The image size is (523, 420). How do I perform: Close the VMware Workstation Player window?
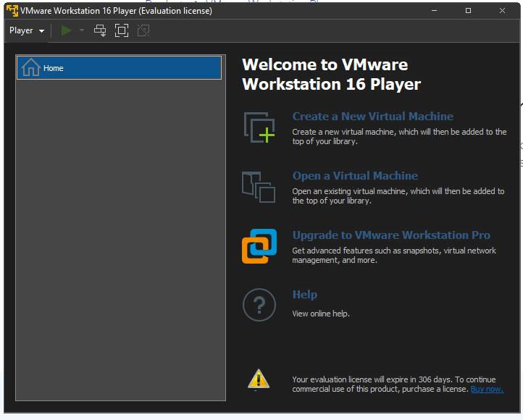pyautogui.click(x=502, y=11)
